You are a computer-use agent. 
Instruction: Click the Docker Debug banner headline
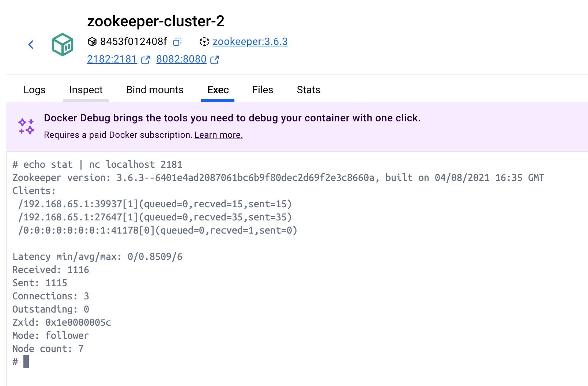click(x=232, y=118)
